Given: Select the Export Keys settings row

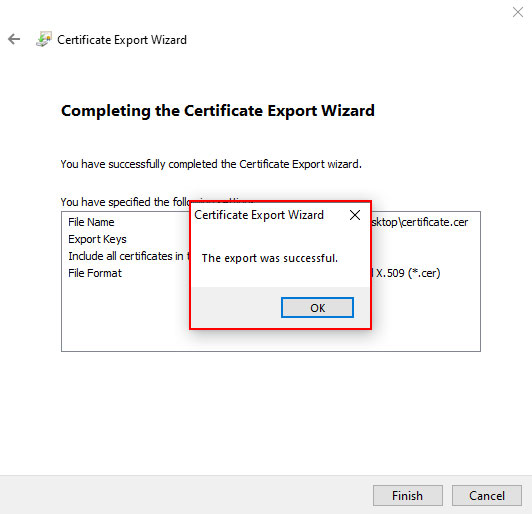Looking at the screenshot, I should pos(271,239).
